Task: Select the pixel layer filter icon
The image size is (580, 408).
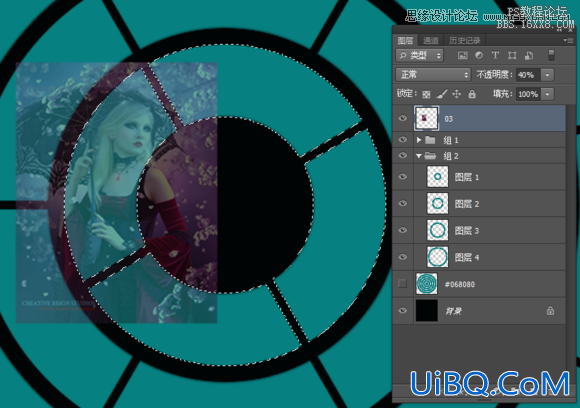Action: [x=462, y=56]
